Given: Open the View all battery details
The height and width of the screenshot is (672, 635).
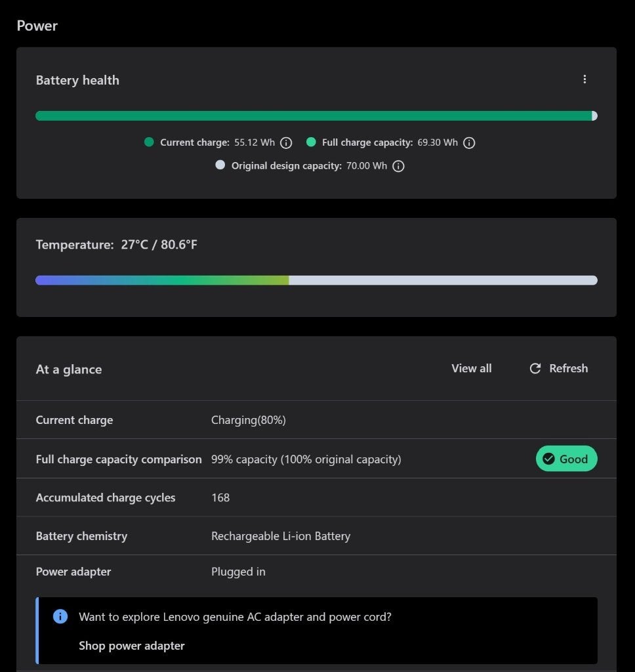Looking at the screenshot, I should click(x=471, y=369).
